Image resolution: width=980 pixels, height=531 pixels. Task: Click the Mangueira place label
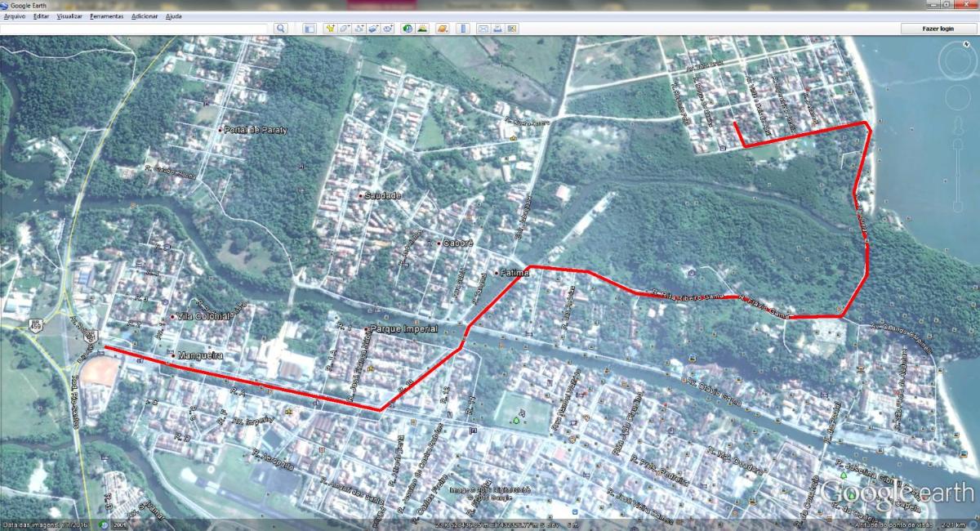click(200, 356)
